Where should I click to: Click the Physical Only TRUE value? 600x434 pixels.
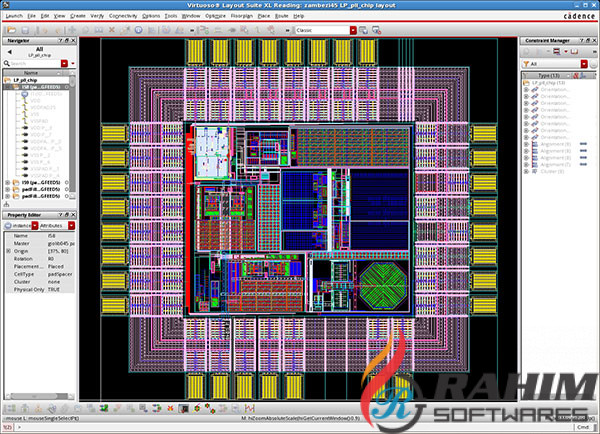54,290
